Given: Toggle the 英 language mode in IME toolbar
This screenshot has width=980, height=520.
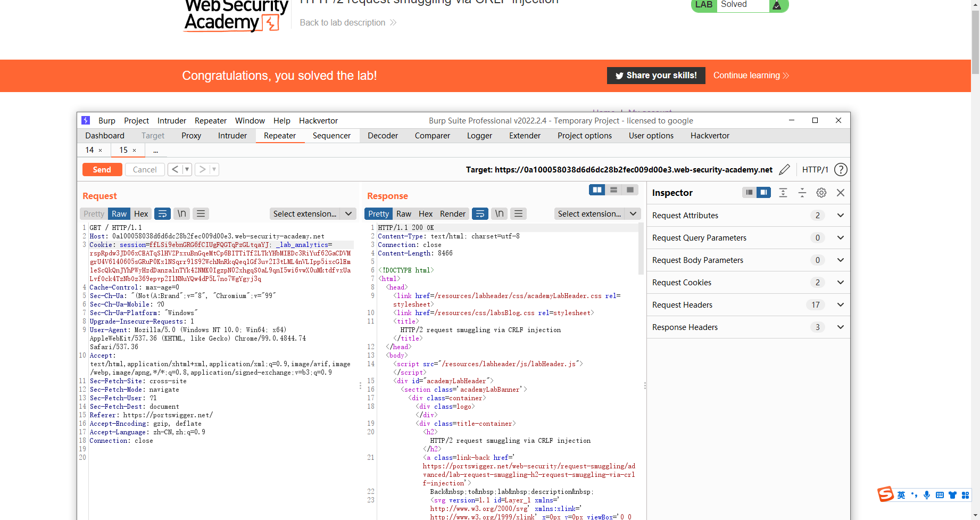Looking at the screenshot, I should (x=901, y=495).
